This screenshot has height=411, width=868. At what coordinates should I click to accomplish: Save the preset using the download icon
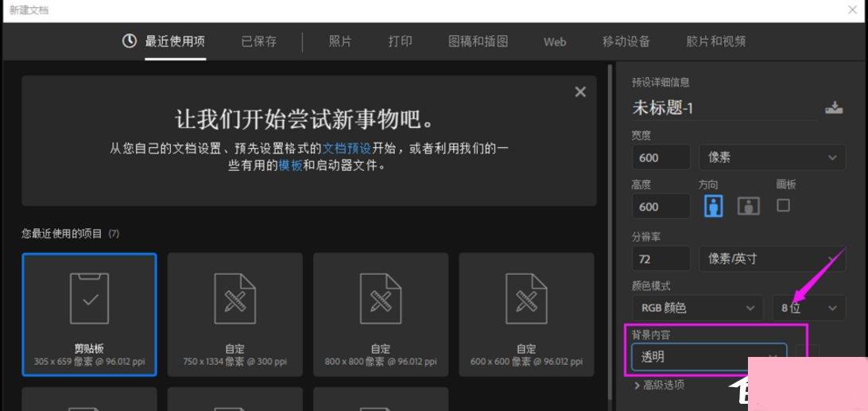[x=834, y=108]
